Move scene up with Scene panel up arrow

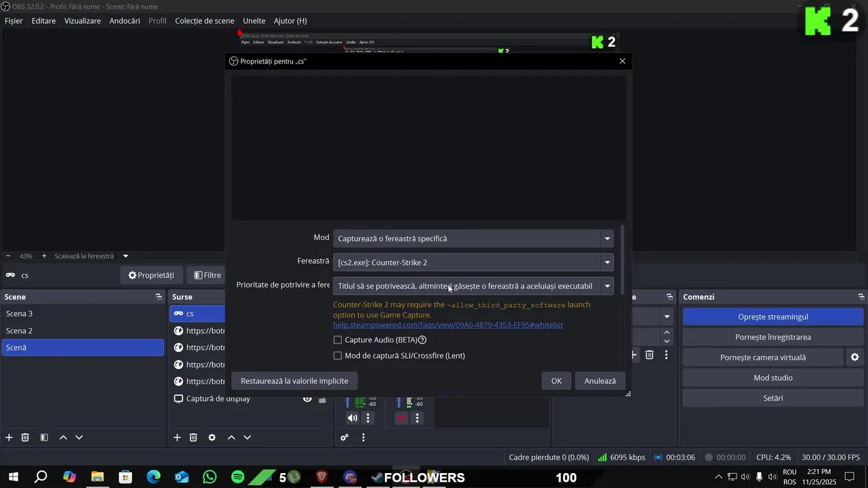[x=63, y=438]
